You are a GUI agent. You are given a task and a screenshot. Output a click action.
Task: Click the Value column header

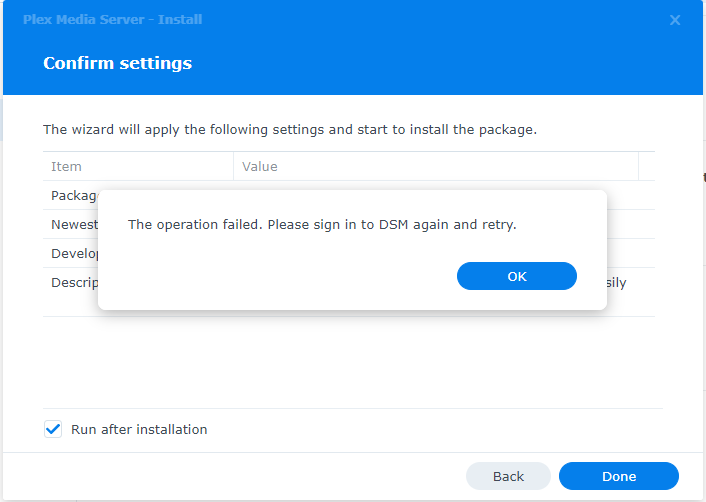pyautogui.click(x=260, y=166)
